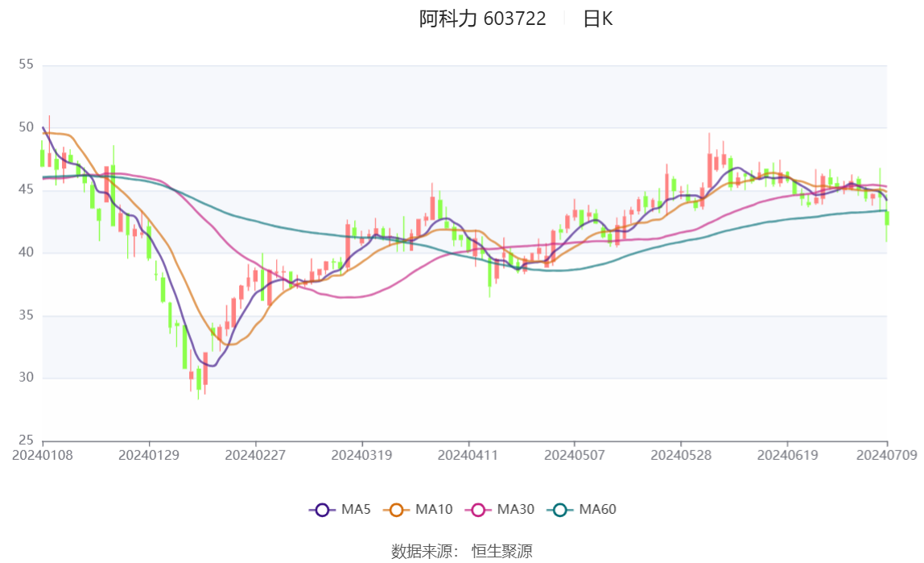The image size is (924, 563).
Task: Select the 20240319 x-axis date label
Action: coord(362,456)
